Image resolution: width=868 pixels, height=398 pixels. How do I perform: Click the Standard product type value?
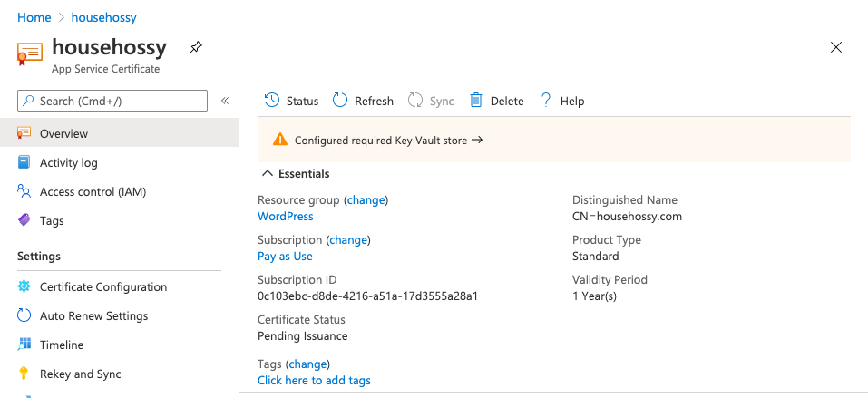click(596, 257)
